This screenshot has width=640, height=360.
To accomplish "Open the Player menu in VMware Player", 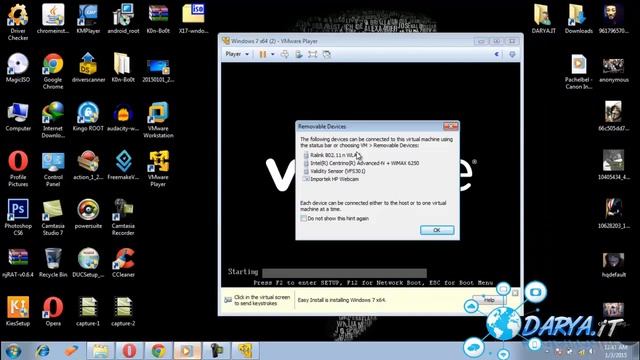I will [x=237, y=54].
